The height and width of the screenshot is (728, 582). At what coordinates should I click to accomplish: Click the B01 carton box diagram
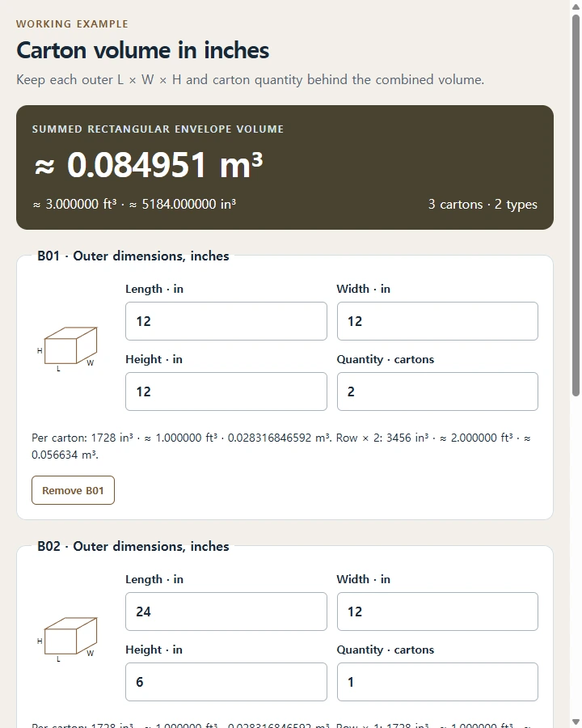pyautogui.click(x=67, y=349)
